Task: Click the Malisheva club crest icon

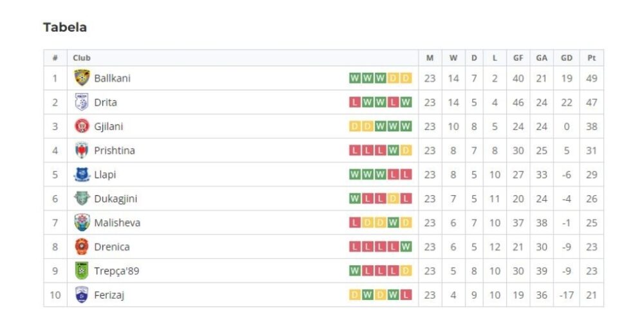Action: point(82,223)
